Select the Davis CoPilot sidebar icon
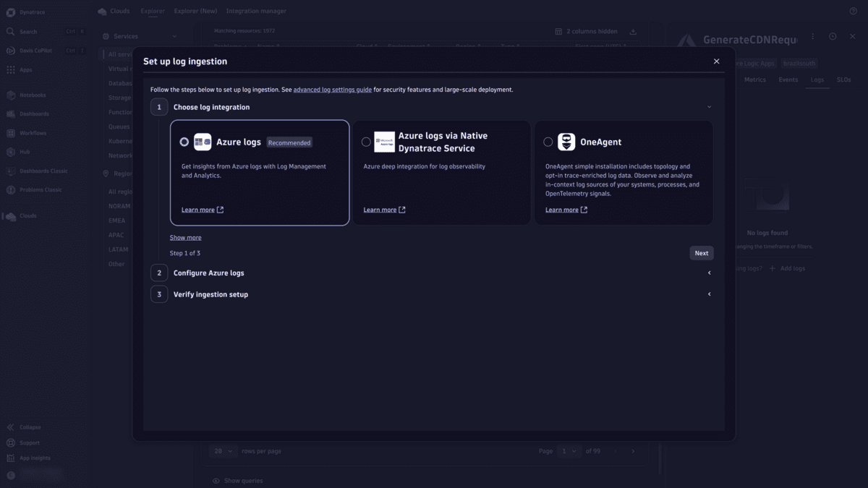 [10, 51]
